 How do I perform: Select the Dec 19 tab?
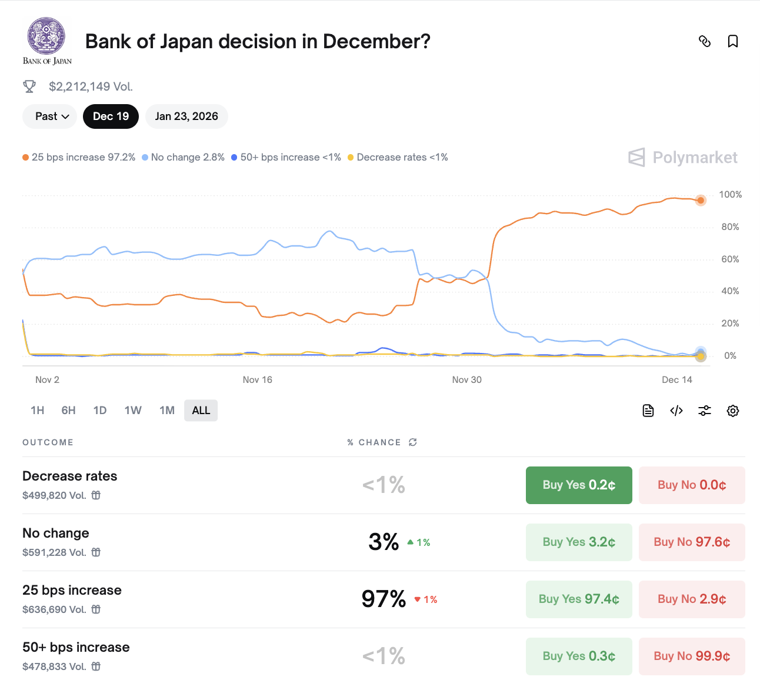111,116
